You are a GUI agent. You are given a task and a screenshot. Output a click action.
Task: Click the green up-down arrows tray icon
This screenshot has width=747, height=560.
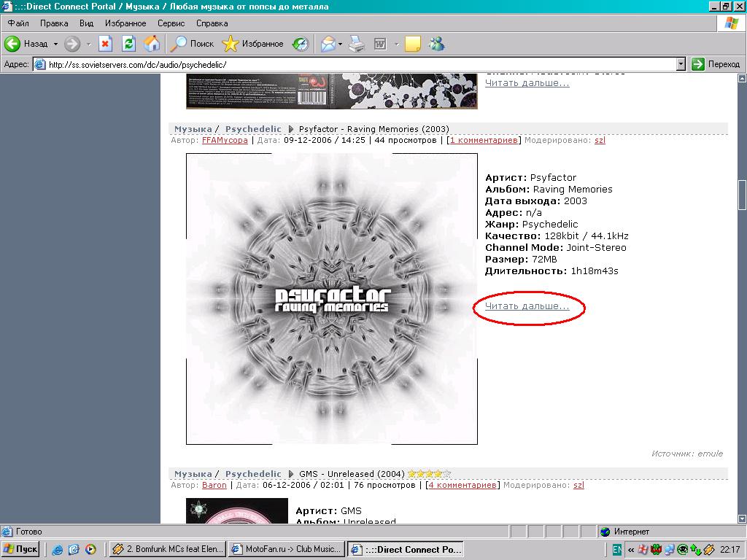(695, 550)
